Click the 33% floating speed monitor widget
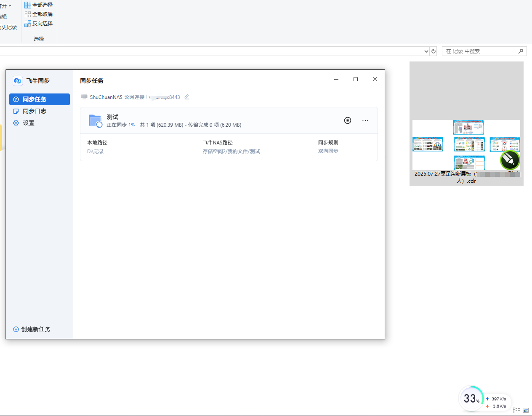Image resolution: width=532 pixels, height=416 pixels. click(x=471, y=398)
